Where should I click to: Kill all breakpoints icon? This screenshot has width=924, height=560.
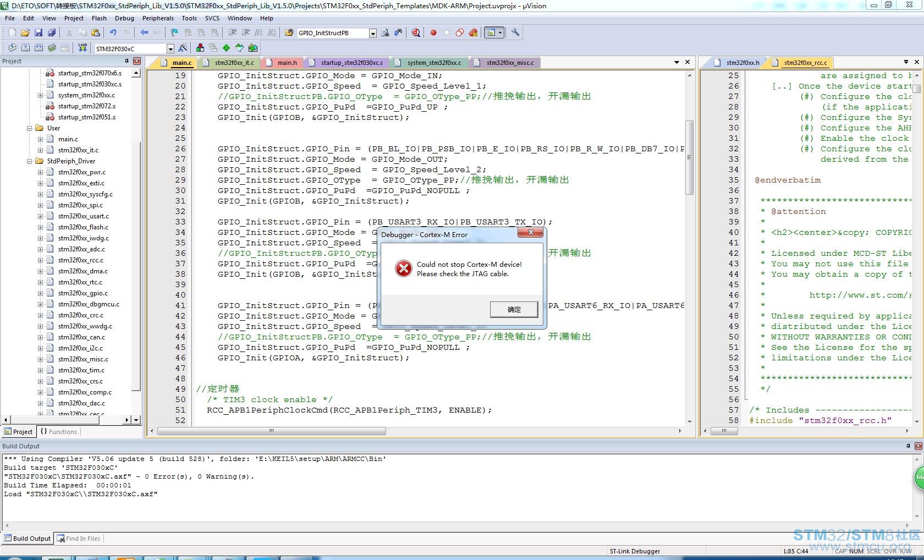click(473, 32)
